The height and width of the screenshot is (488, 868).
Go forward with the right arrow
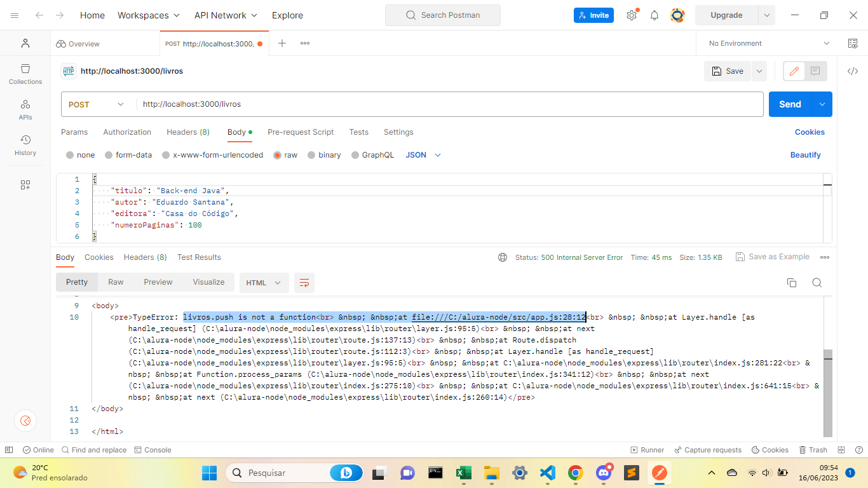[x=60, y=15]
